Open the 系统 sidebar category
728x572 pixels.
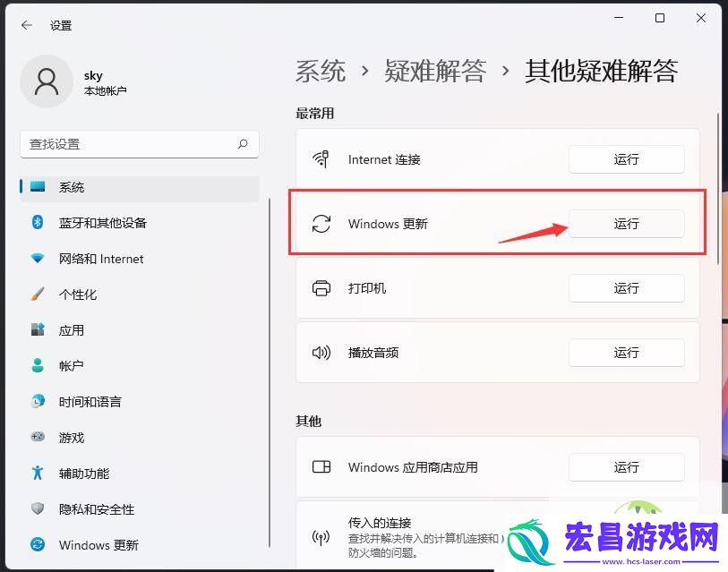[x=140, y=187]
